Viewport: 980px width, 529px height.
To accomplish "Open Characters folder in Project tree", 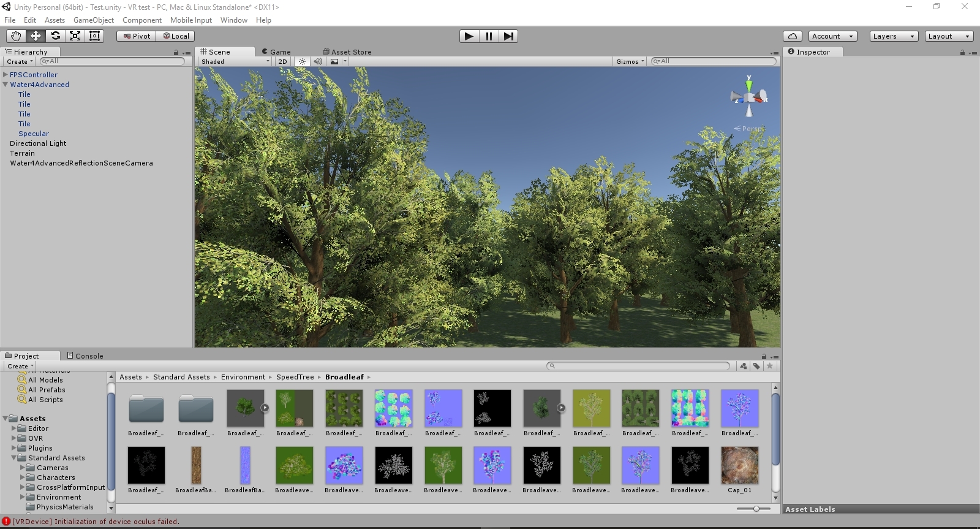I will tap(56, 478).
